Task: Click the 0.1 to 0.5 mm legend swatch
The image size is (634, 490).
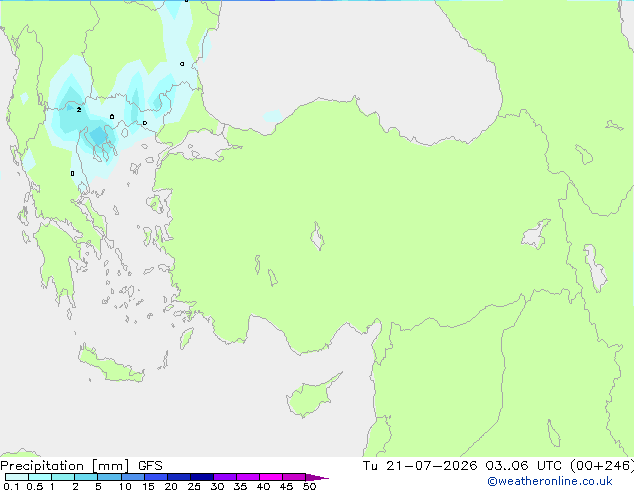Action: point(17,477)
